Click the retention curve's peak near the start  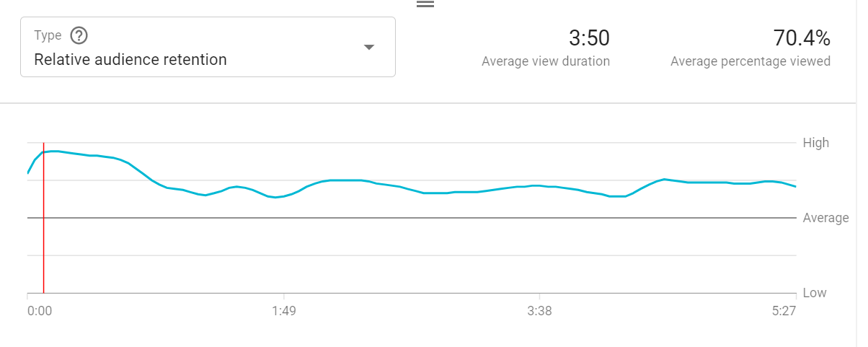point(55,151)
